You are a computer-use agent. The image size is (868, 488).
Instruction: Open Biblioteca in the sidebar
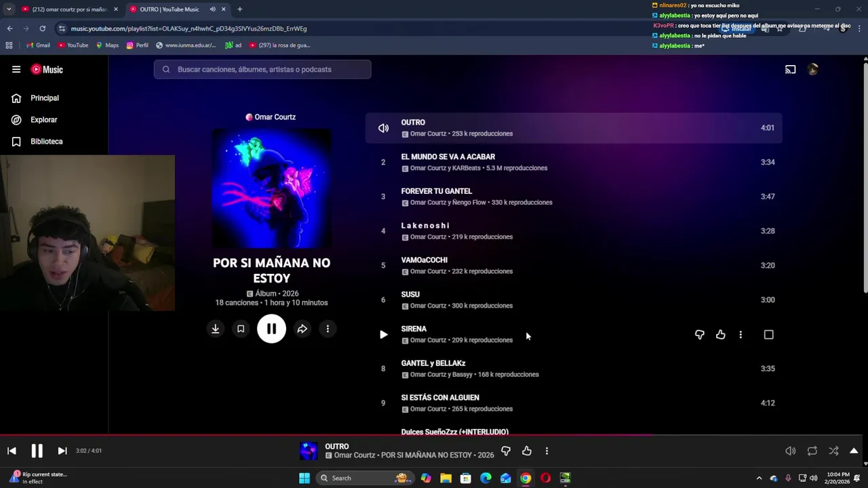pos(47,142)
